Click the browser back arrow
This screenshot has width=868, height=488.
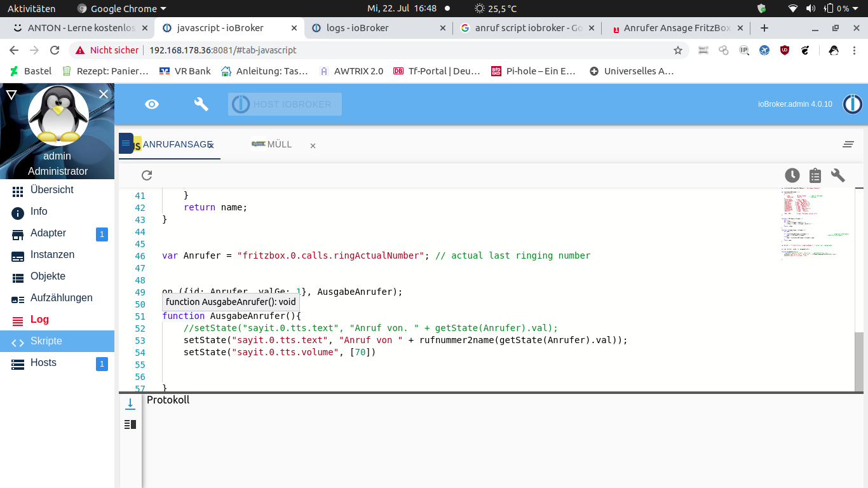(x=14, y=50)
